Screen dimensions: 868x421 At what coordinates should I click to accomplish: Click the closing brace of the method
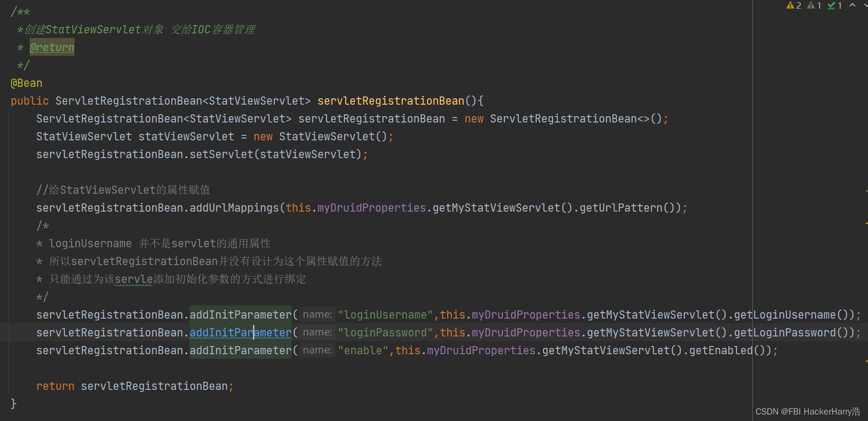[14, 404]
